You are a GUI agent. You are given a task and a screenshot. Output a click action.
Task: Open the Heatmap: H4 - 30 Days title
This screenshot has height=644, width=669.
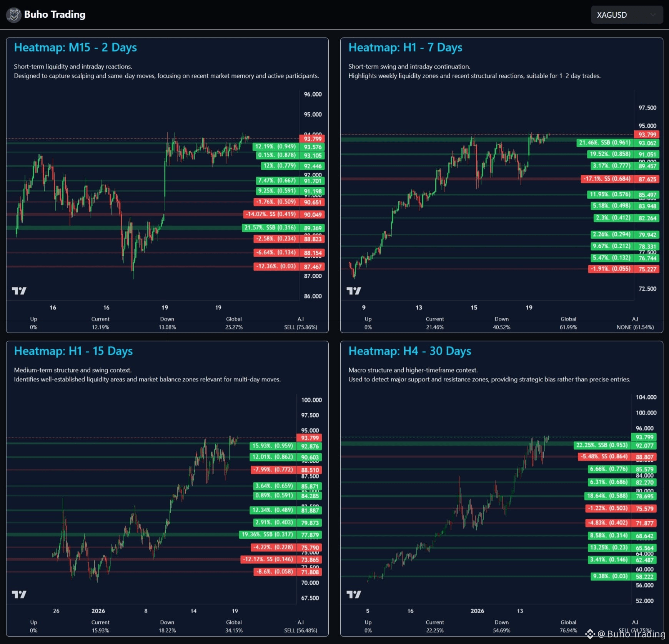[409, 351]
